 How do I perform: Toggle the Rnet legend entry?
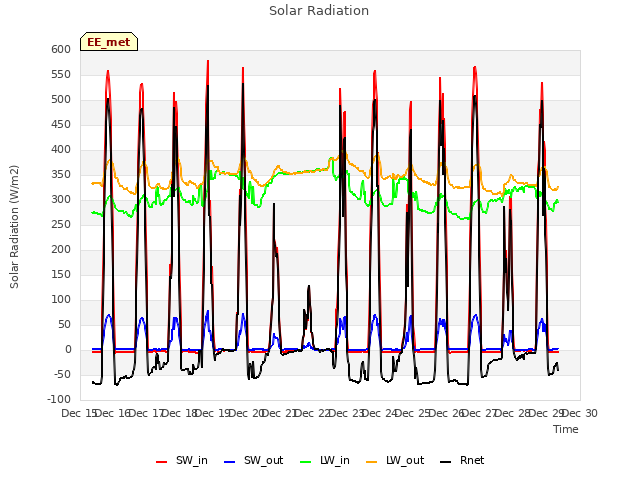point(462,460)
